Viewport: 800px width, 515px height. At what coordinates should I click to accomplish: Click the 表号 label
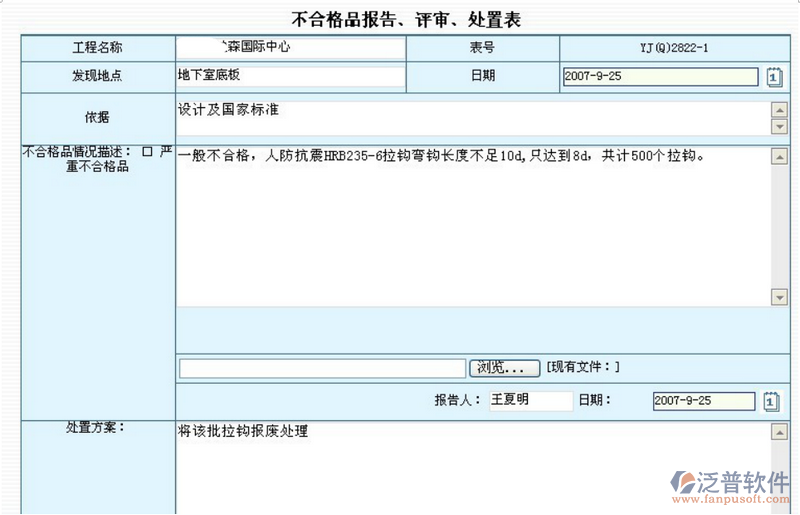[x=482, y=48]
